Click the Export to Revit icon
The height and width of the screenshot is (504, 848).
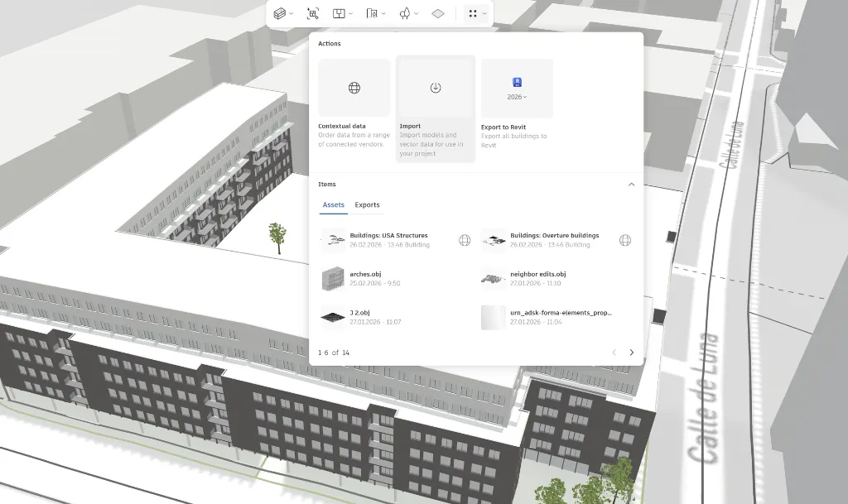[x=517, y=82]
